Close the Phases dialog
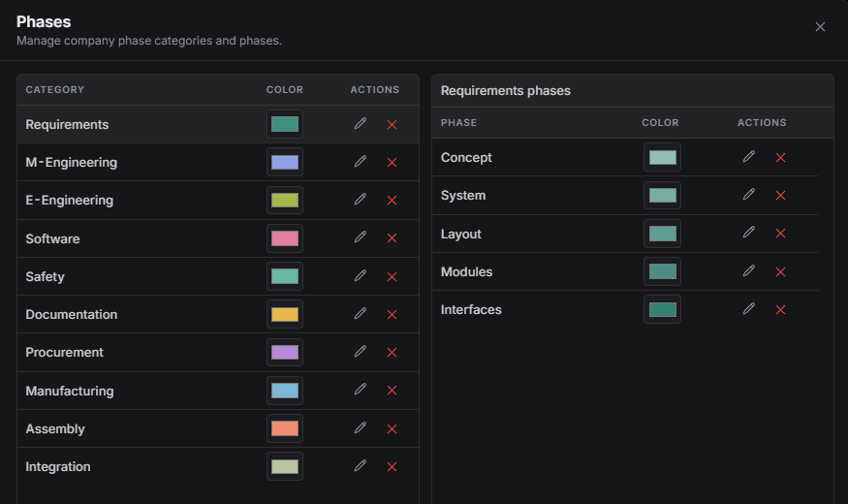848x504 pixels. [x=820, y=27]
